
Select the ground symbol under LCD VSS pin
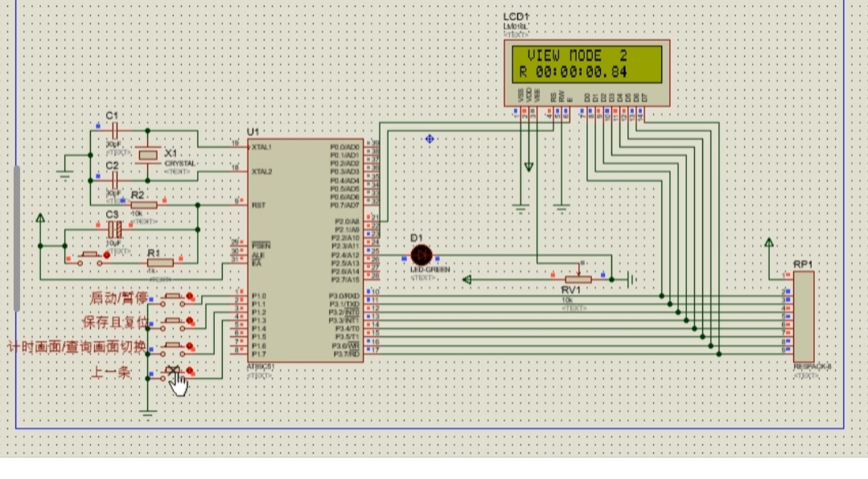pyautogui.click(x=520, y=209)
